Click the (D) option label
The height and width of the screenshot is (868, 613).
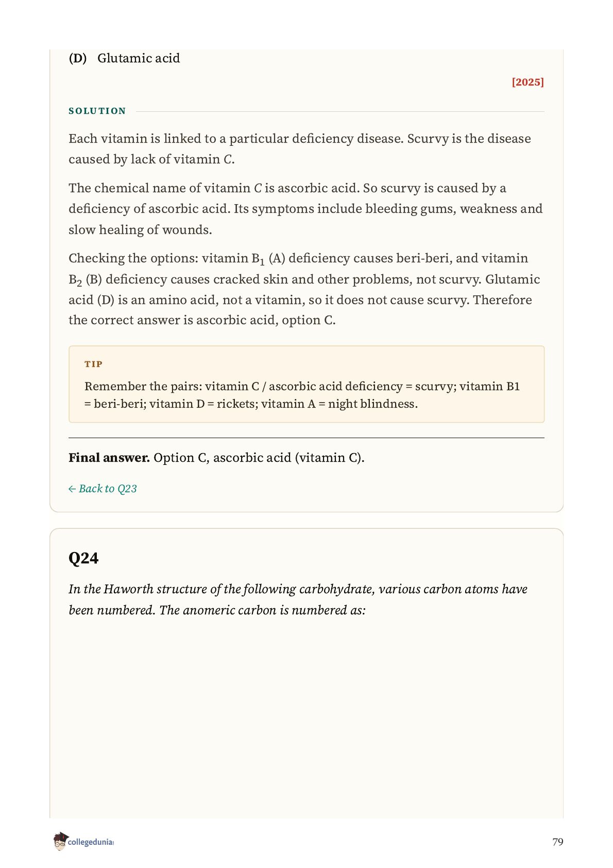tap(78, 58)
